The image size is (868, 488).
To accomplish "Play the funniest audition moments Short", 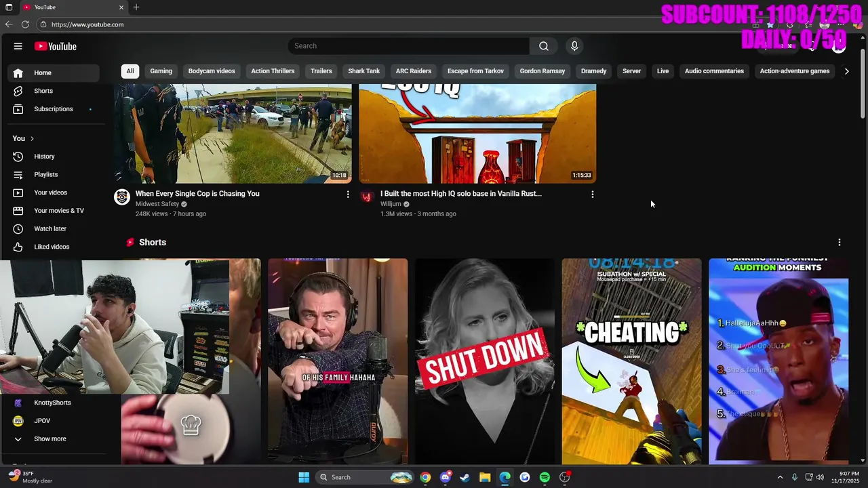I will pos(778,361).
